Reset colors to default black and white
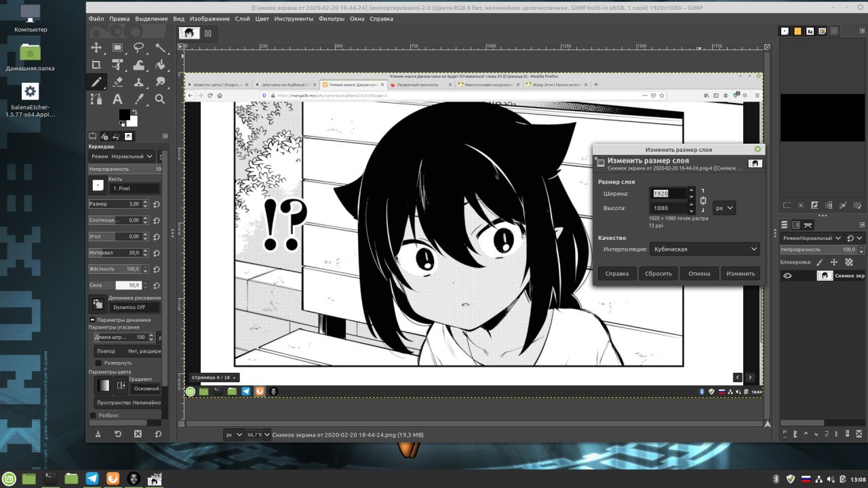 122,124
